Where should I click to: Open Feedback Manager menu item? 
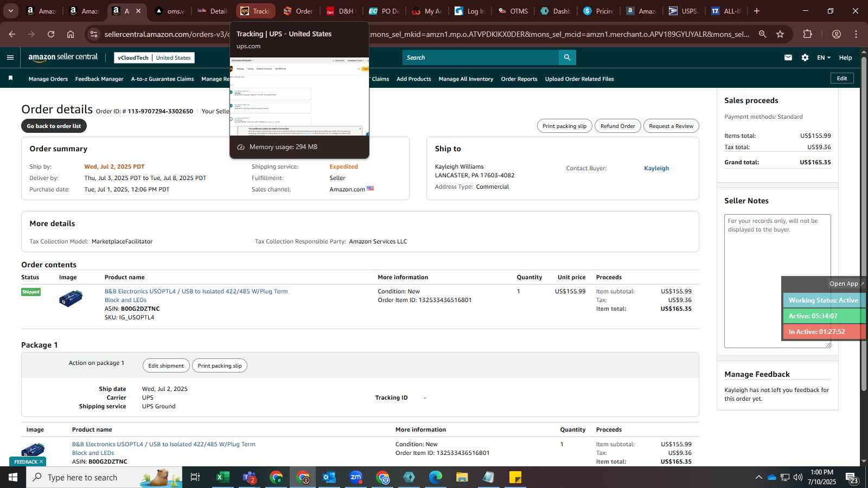[99, 79]
